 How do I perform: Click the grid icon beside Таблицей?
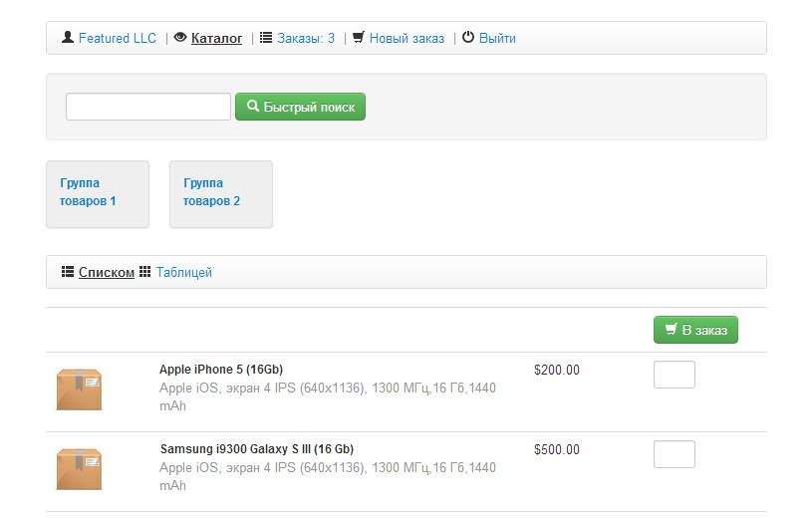[x=145, y=272]
